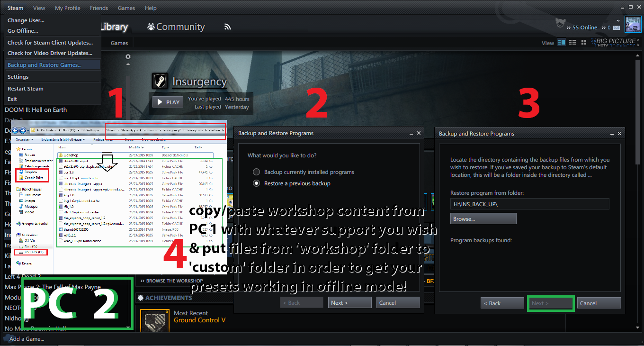Open the 55 Online friends list

coord(585,27)
